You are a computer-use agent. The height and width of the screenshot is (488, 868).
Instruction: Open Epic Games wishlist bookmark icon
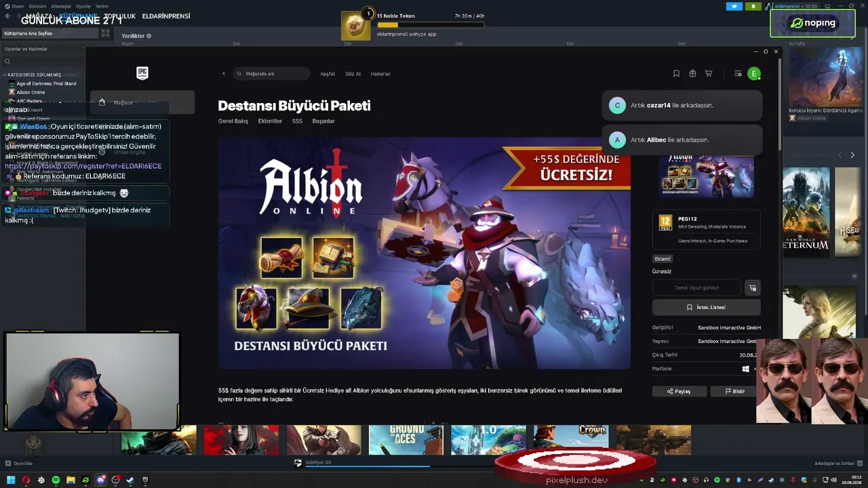pos(676,74)
